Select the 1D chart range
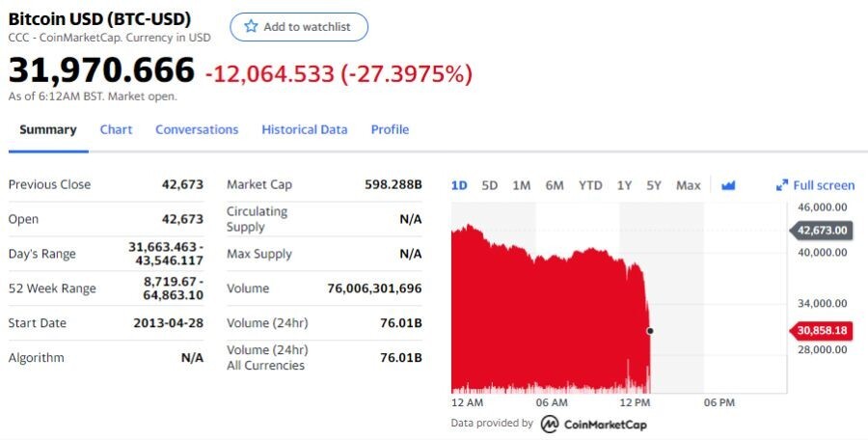 tap(459, 185)
